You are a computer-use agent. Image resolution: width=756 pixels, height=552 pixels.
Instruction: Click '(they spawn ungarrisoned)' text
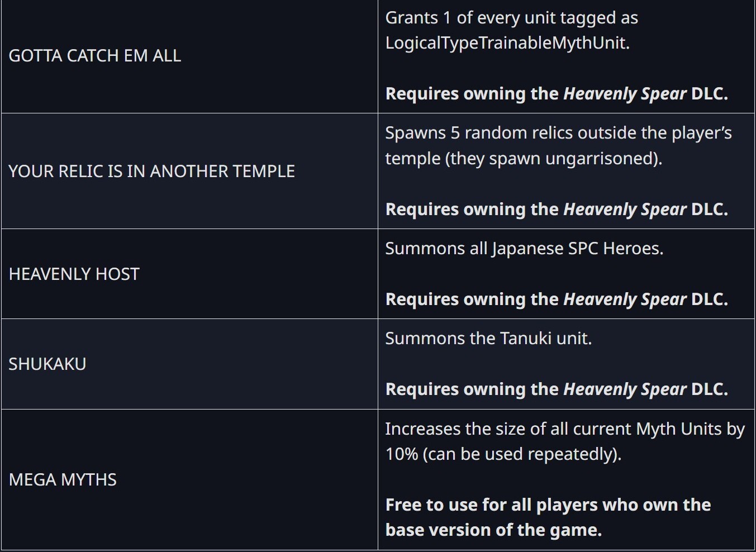553,159
